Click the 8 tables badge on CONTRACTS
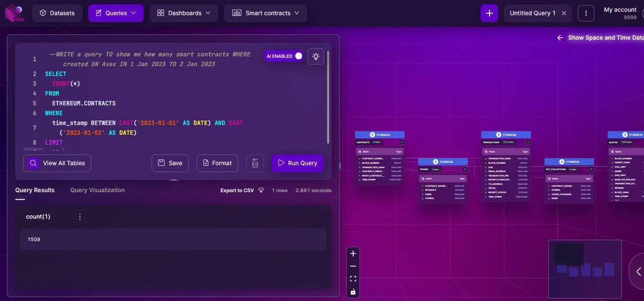Image resolution: width=644 pixels, height=301 pixels. tap(377, 142)
